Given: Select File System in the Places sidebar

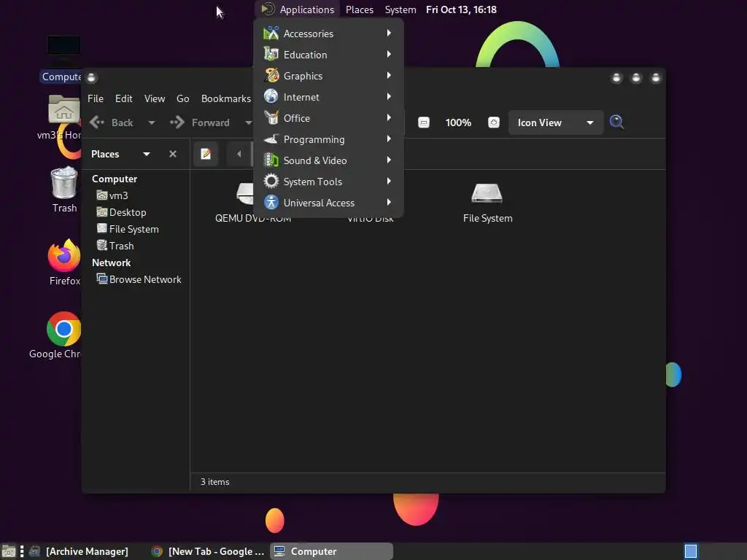Looking at the screenshot, I should 128,229.
